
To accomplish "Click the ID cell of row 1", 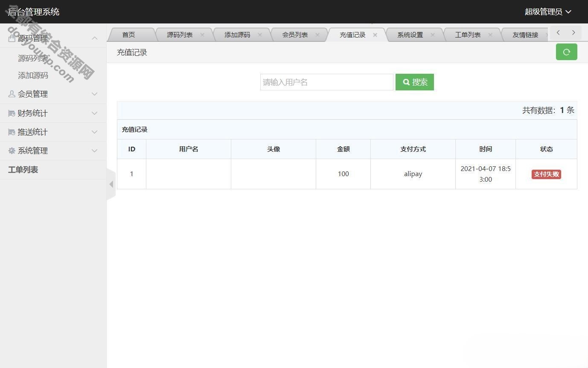I will [132, 174].
